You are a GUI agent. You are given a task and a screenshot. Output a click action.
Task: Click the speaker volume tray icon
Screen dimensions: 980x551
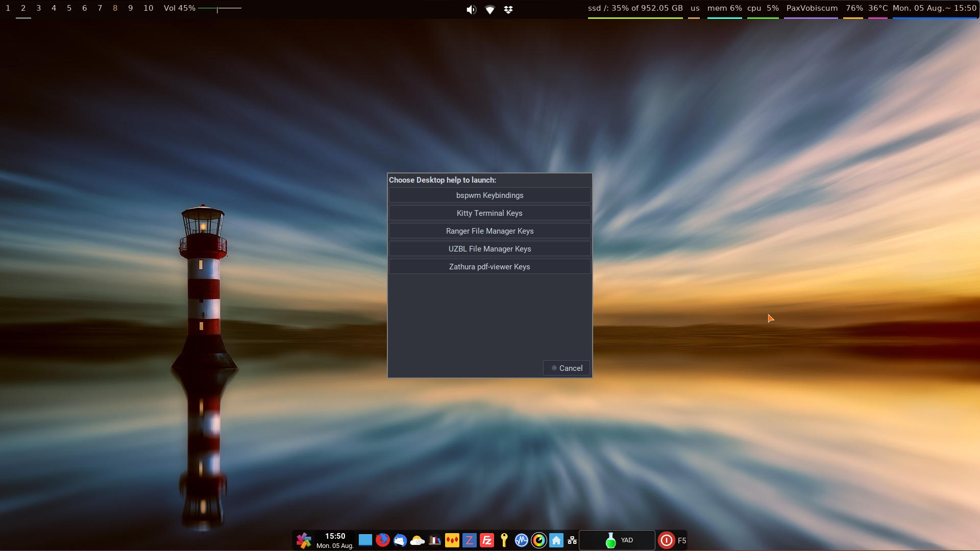[x=471, y=10]
